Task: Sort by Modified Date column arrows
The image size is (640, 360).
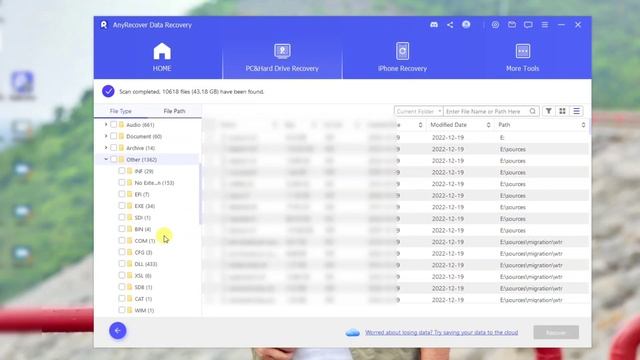Action: click(488, 125)
